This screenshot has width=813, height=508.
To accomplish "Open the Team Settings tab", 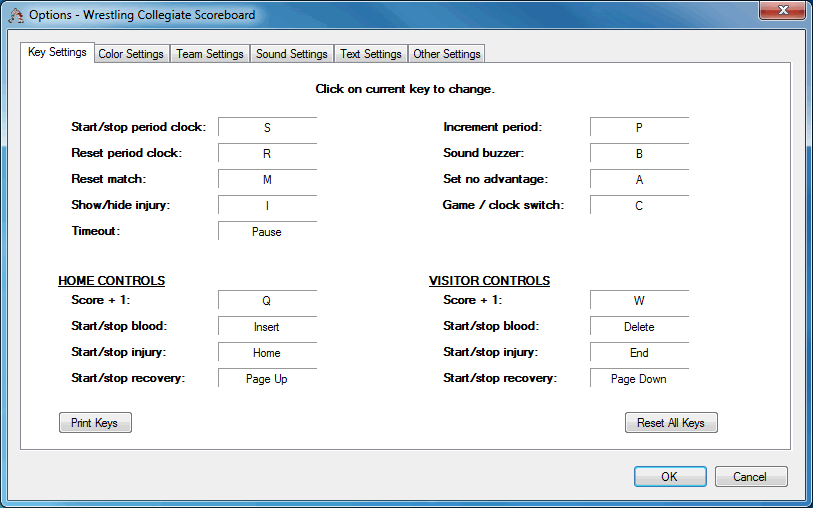I will click(210, 54).
